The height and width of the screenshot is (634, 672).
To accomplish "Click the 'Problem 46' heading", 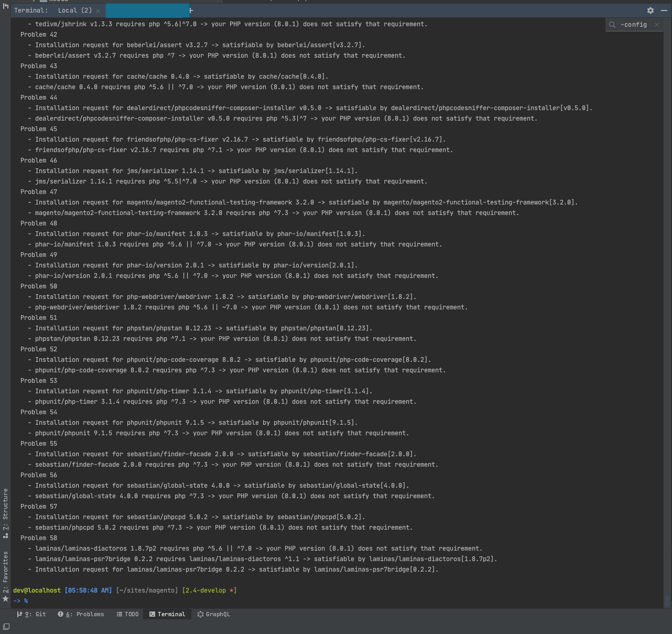I will pyautogui.click(x=39, y=160).
